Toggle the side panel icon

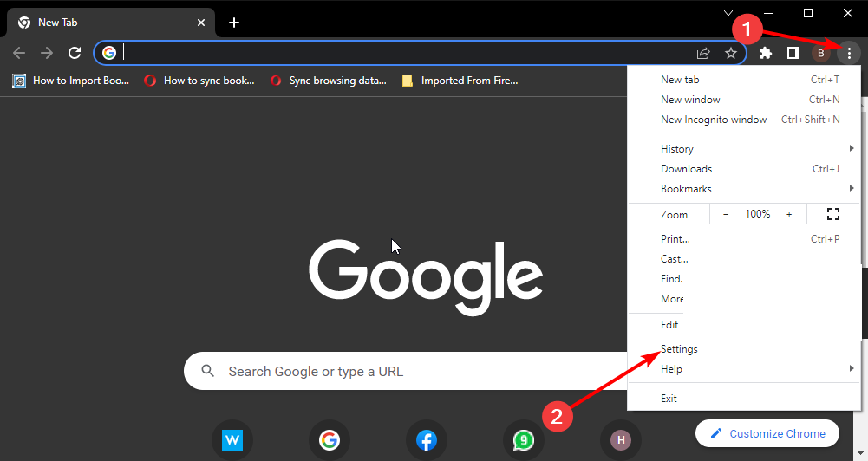pos(793,53)
